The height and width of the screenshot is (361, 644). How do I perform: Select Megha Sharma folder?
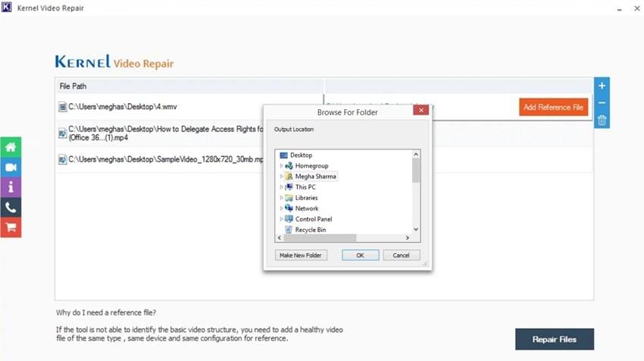click(315, 177)
